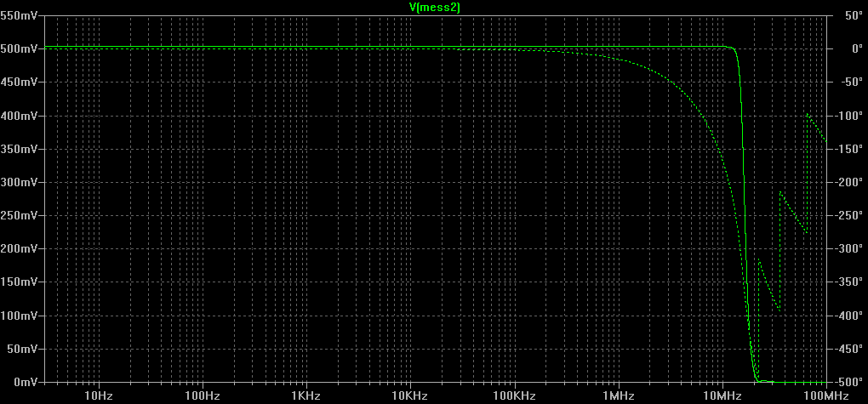Click the V(mess2) trace label
The width and height of the screenshot is (868, 404).
point(435,7)
